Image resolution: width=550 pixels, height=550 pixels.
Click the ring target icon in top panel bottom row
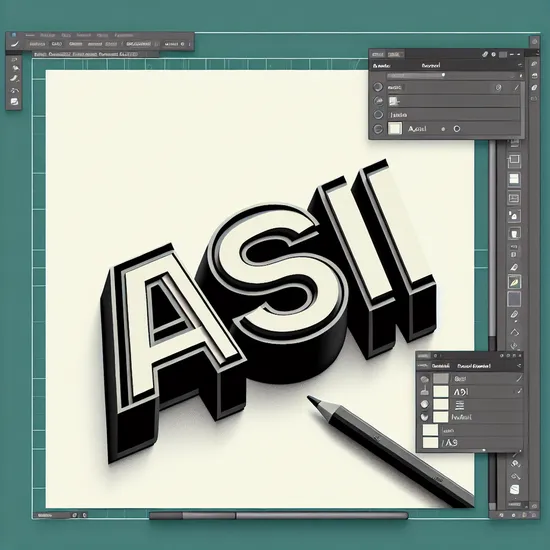coord(457,129)
